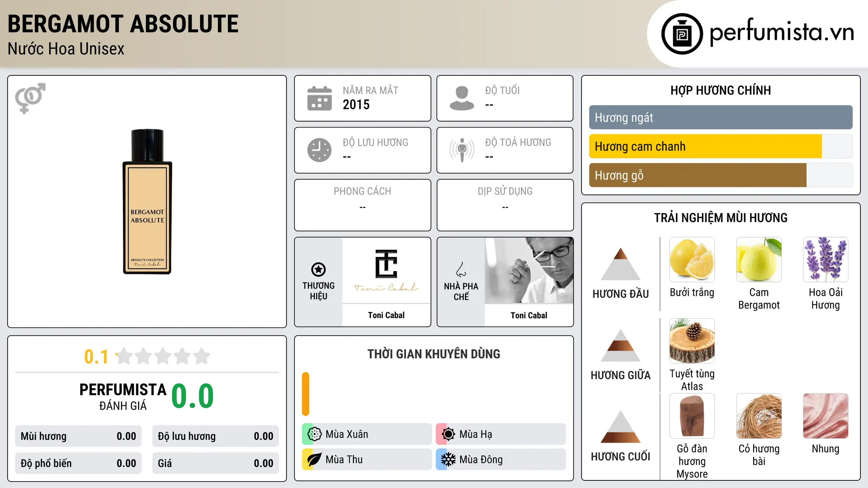Image resolution: width=868 pixels, height=488 pixels.
Task: Click the 0.1 user rating value
Action: pos(96,357)
